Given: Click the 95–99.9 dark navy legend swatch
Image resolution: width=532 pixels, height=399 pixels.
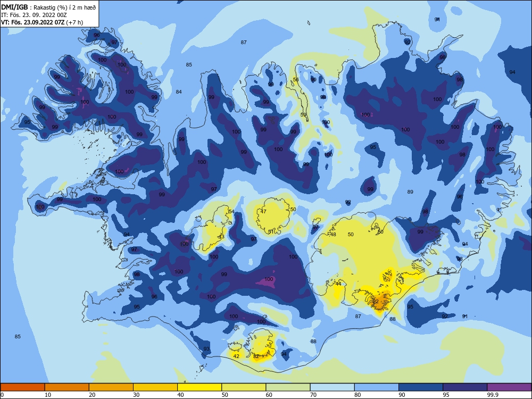Looking at the screenshot, I should click(465, 387).
